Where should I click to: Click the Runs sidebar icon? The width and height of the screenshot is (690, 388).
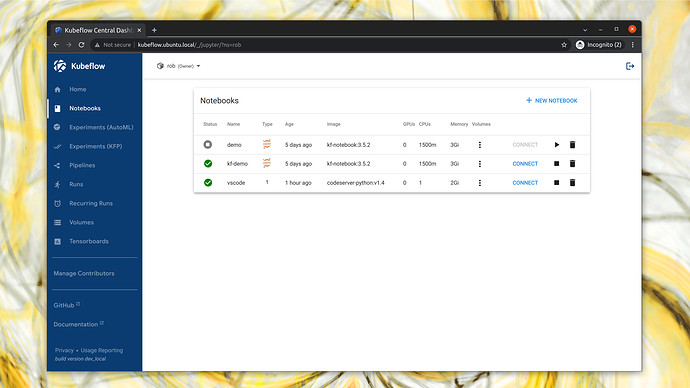[57, 184]
